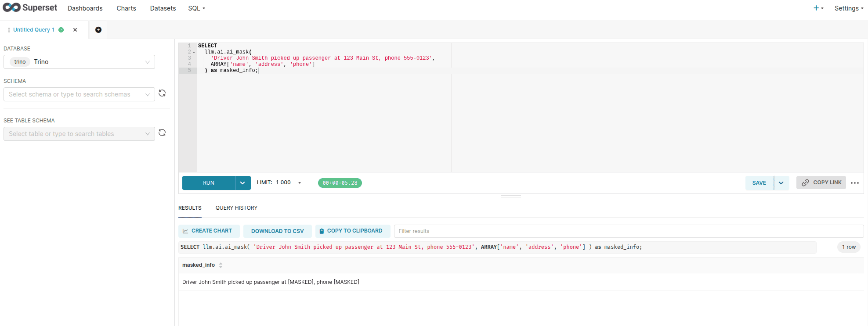
Task: Click COPY TO CLIPBOARD button
Action: [353, 231]
